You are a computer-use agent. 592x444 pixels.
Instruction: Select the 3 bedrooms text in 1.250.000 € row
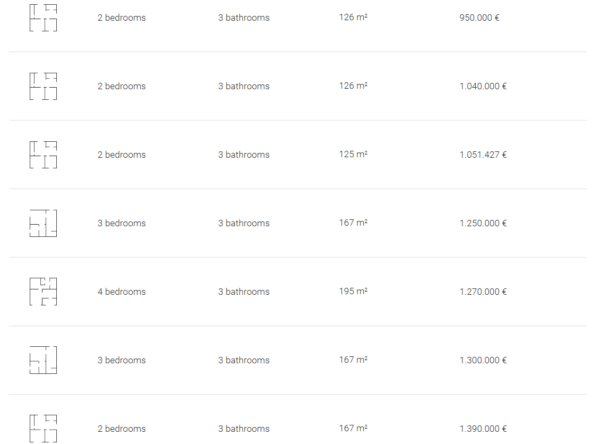(122, 223)
